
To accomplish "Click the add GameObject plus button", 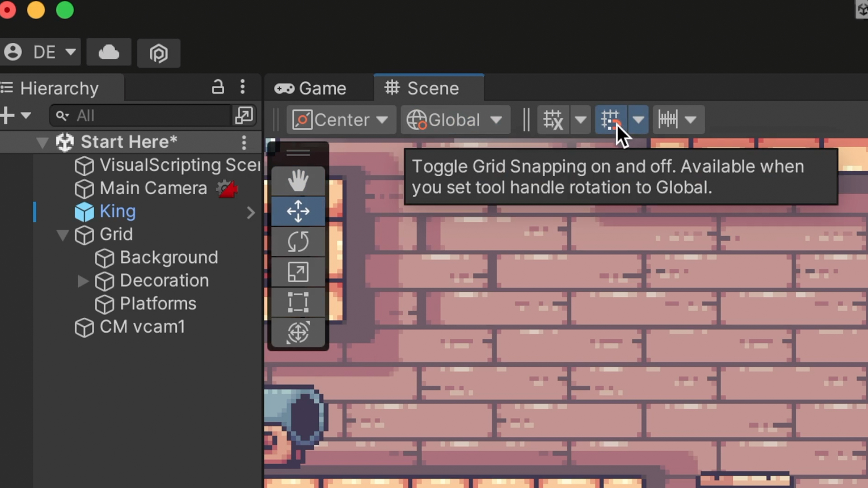I will (7, 115).
